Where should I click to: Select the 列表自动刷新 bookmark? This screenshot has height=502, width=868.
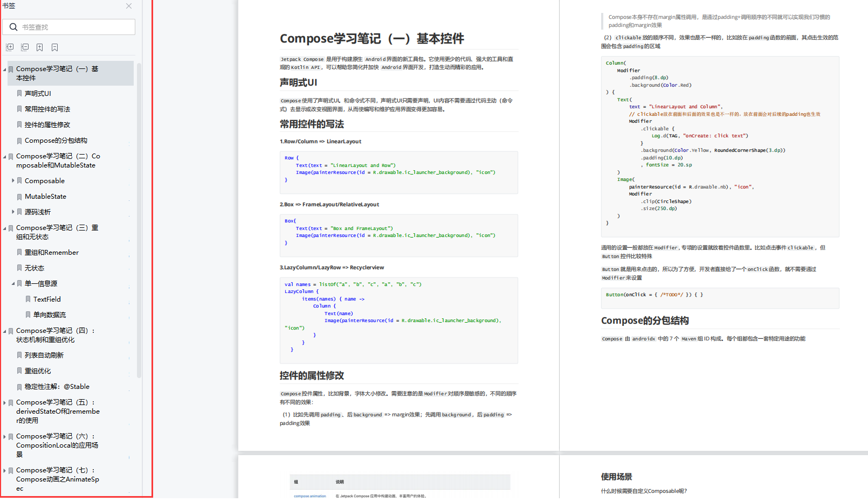click(44, 355)
